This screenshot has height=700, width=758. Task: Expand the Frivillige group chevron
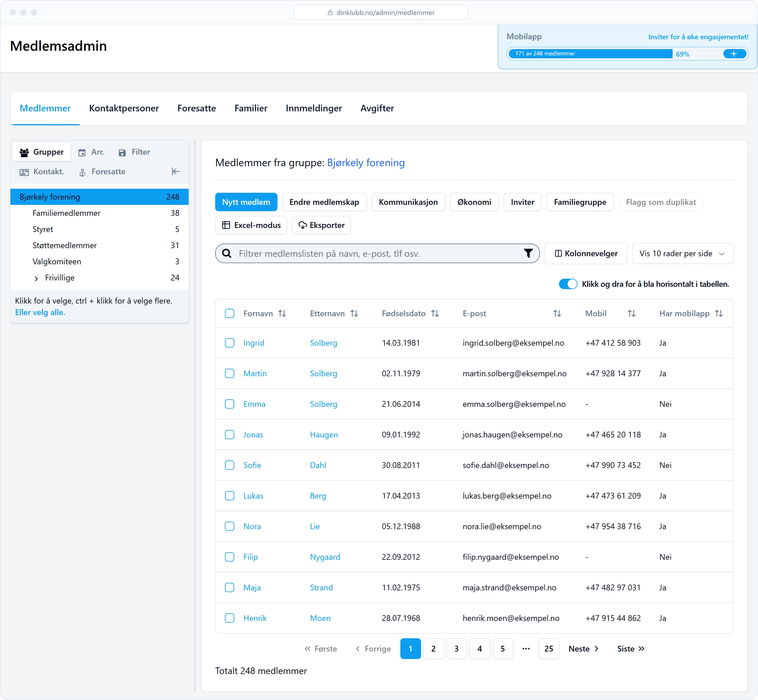point(36,278)
